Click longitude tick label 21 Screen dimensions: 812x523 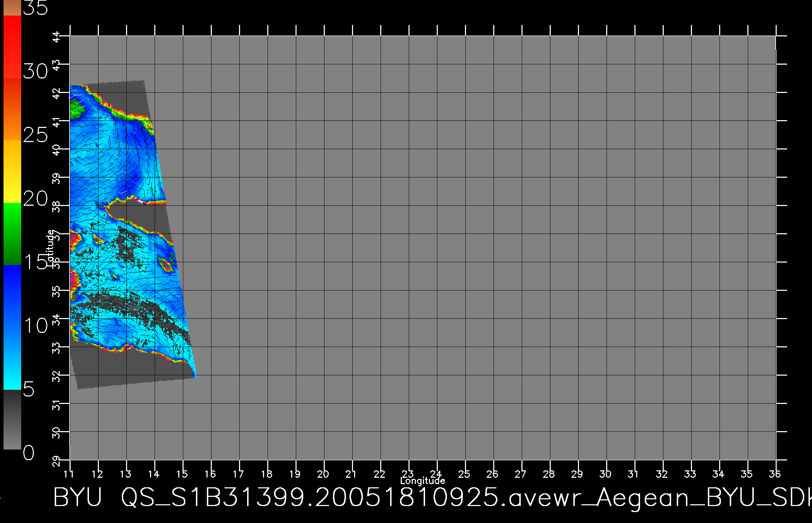(x=351, y=474)
